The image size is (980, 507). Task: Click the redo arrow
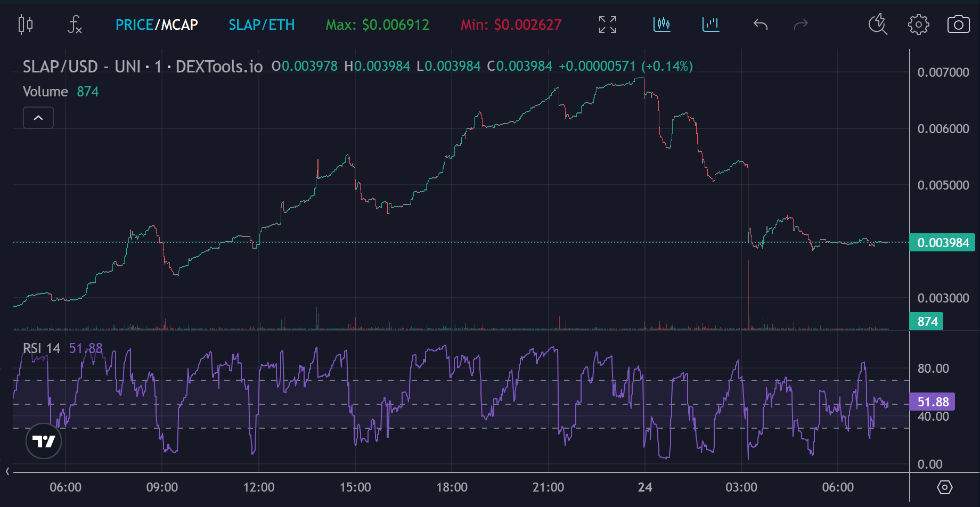tap(801, 24)
